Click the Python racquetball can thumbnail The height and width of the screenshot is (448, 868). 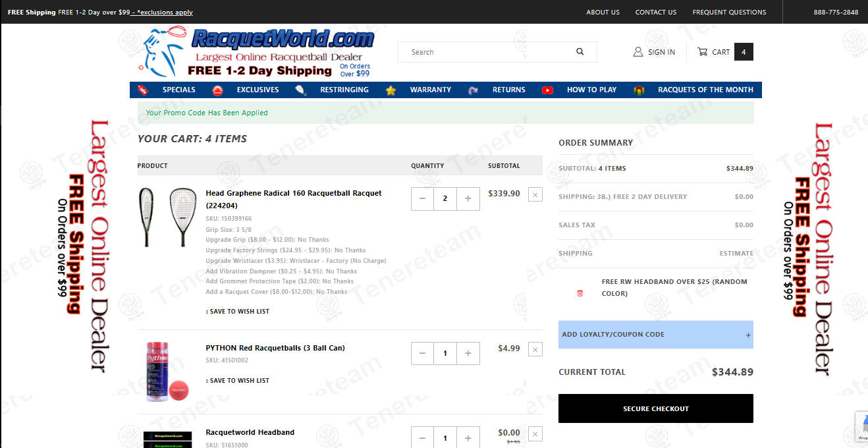coord(167,371)
